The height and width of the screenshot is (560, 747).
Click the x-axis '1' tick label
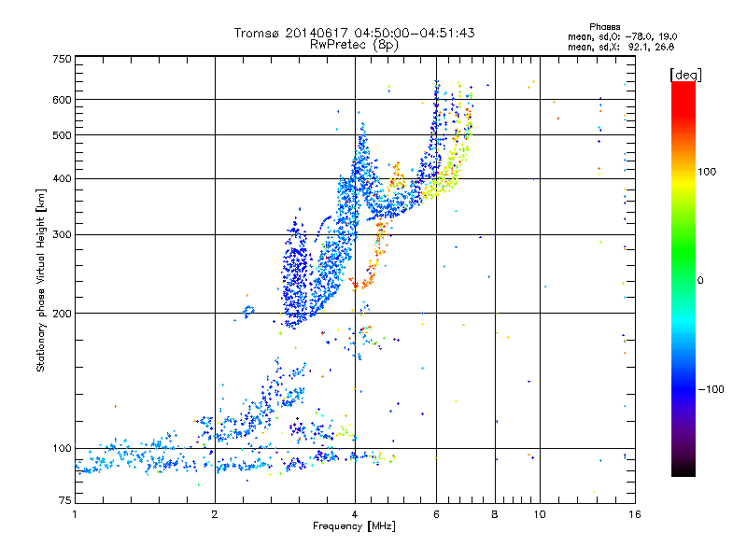pyautogui.click(x=75, y=514)
